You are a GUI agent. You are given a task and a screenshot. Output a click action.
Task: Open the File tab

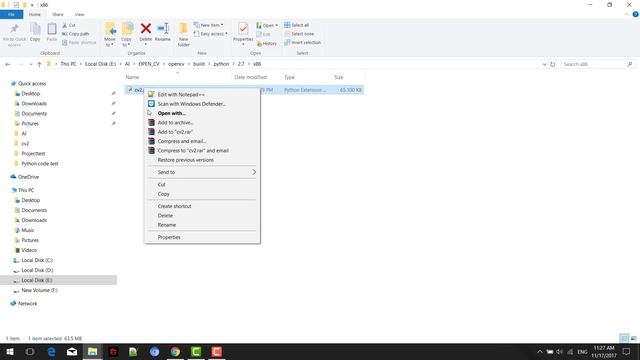point(11,14)
